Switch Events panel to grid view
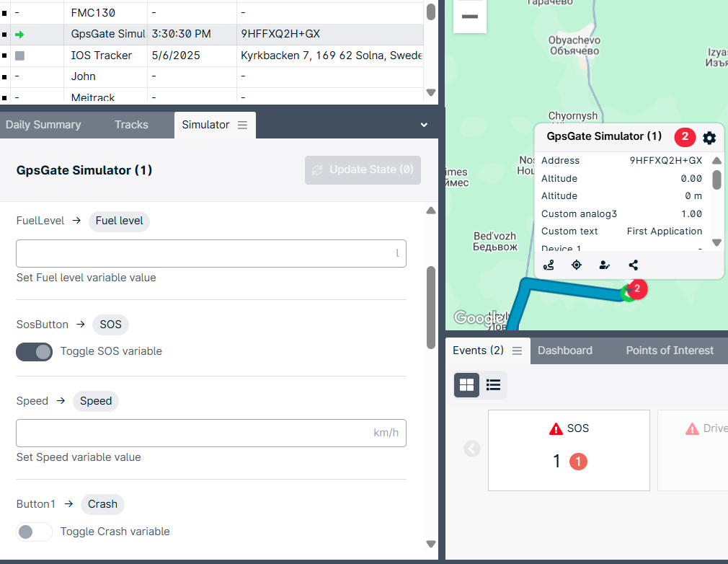Screen dimensions: 728x564 [x=466, y=384]
